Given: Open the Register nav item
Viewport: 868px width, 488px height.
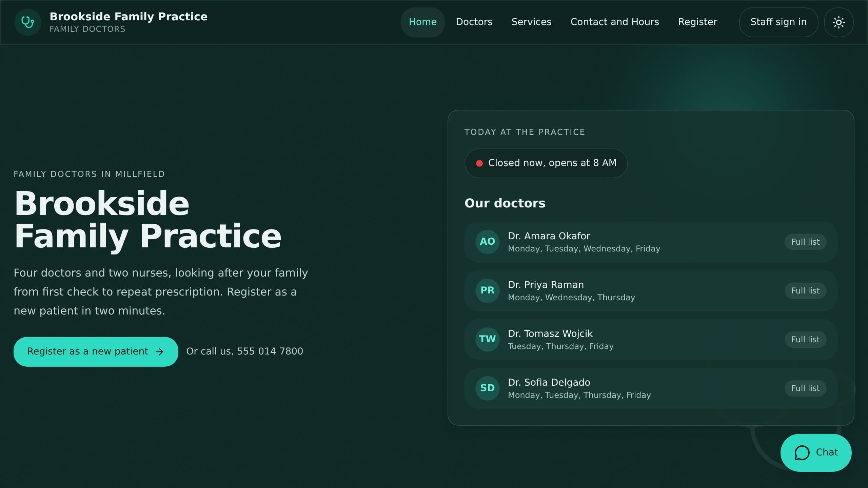Looking at the screenshot, I should point(697,22).
